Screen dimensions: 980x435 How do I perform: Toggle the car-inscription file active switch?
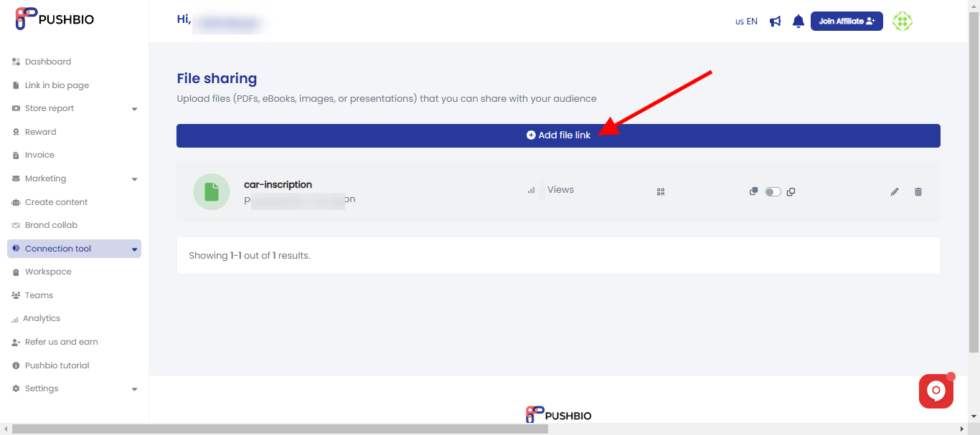point(773,191)
